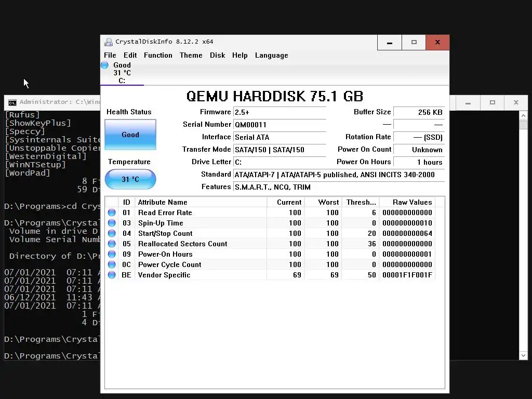Click the Firmware field showing 2.5+
The image size is (532, 399).
click(280, 112)
